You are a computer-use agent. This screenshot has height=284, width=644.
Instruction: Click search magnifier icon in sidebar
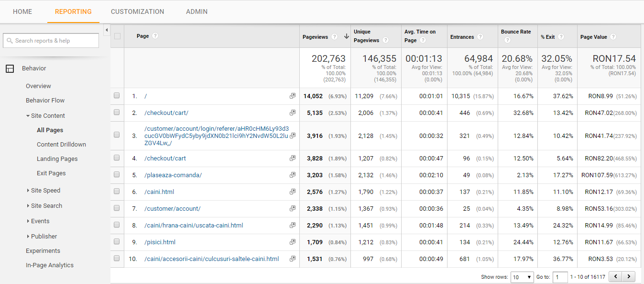pyautogui.click(x=10, y=41)
